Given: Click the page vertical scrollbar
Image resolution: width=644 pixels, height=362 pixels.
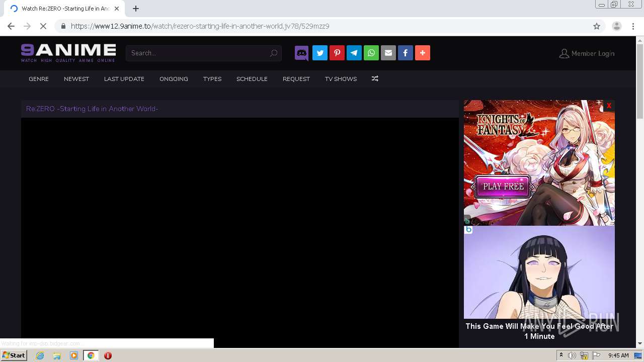Looking at the screenshot, I should 640,80.
